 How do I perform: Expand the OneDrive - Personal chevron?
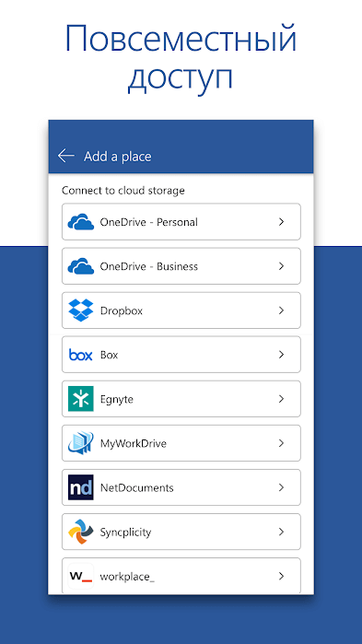[x=281, y=222]
